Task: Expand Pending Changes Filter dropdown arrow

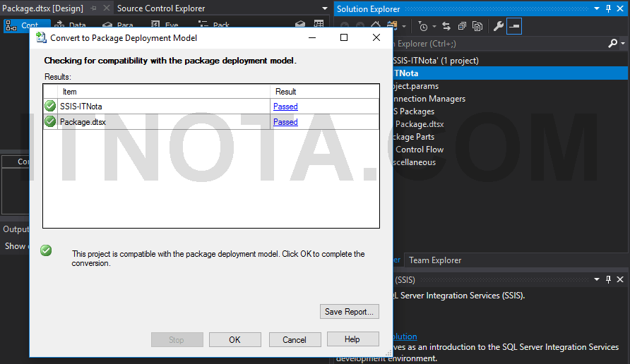Action: 432,26
